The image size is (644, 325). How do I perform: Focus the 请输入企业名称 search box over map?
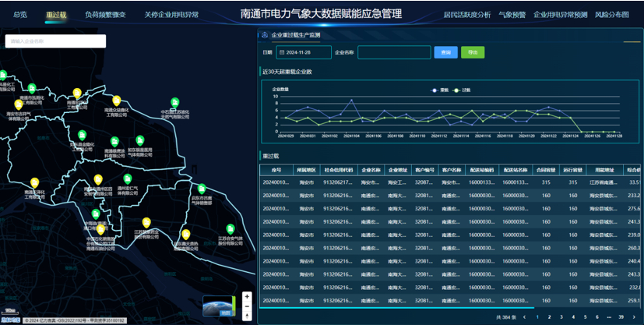55,41
